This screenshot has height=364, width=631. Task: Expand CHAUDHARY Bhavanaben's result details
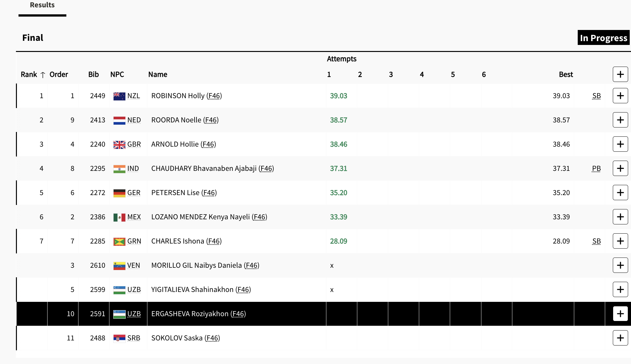tap(620, 168)
